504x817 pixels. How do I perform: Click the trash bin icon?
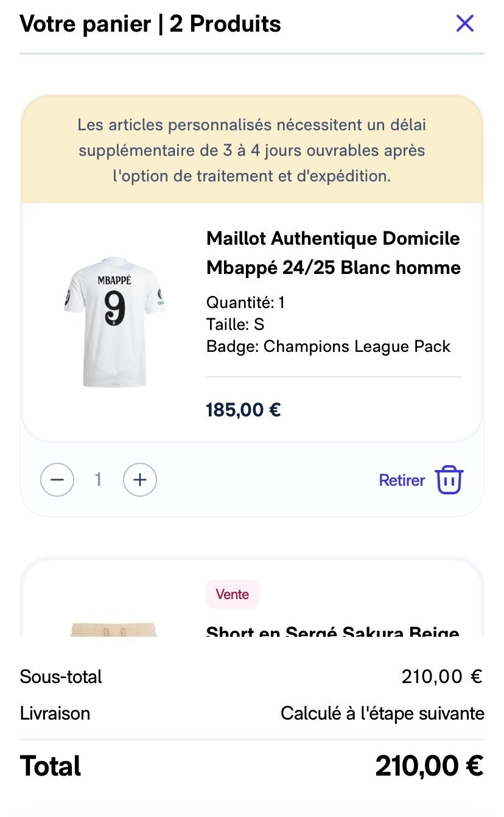point(450,480)
